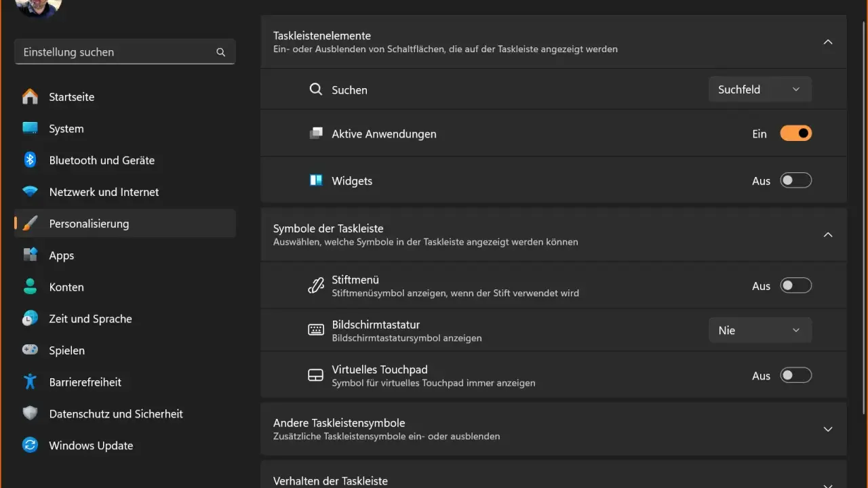Click the Personalisierung paintbrush icon
This screenshot has width=868, height=488.
[30, 224]
